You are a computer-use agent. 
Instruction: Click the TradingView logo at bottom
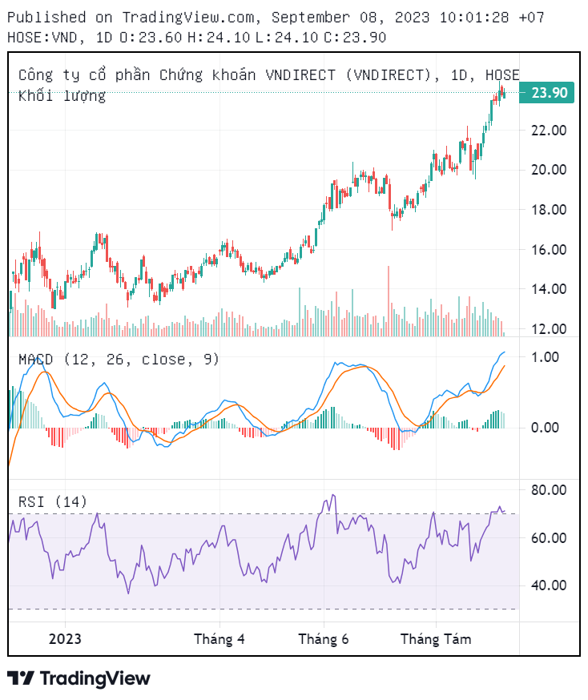(79, 678)
